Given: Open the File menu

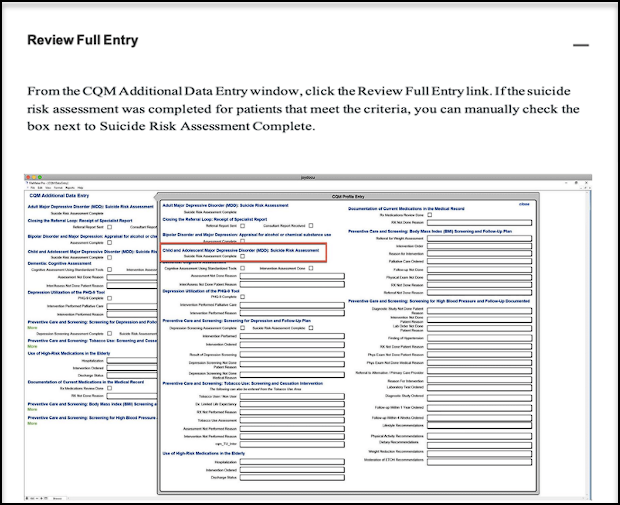Looking at the screenshot, I should click(33, 188).
